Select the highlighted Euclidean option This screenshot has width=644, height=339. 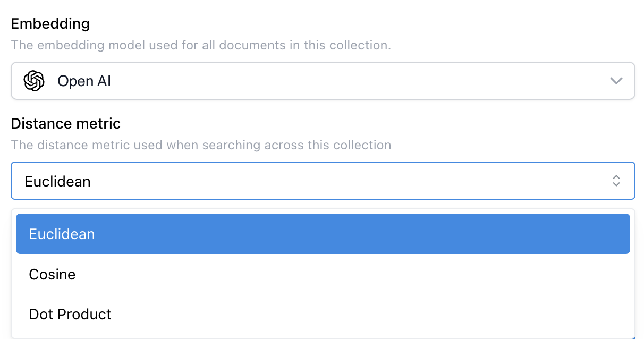click(62, 234)
